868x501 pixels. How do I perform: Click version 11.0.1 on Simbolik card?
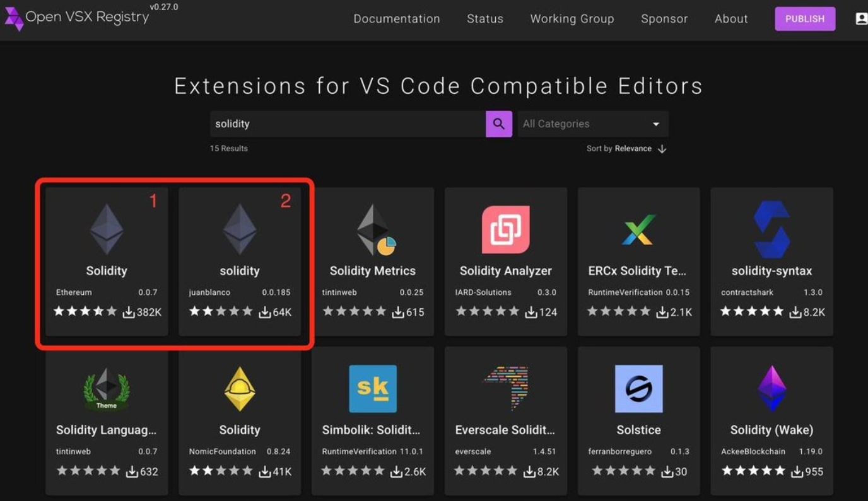[411, 452]
